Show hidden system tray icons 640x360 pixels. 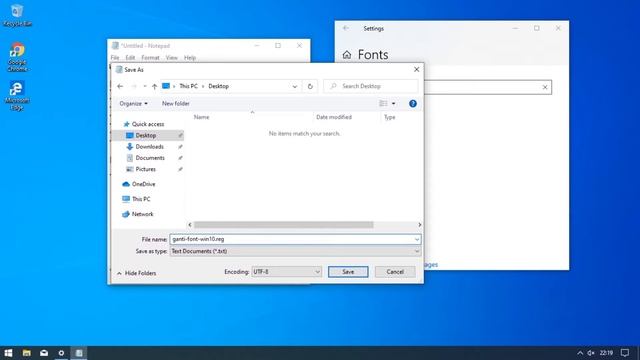580,353
